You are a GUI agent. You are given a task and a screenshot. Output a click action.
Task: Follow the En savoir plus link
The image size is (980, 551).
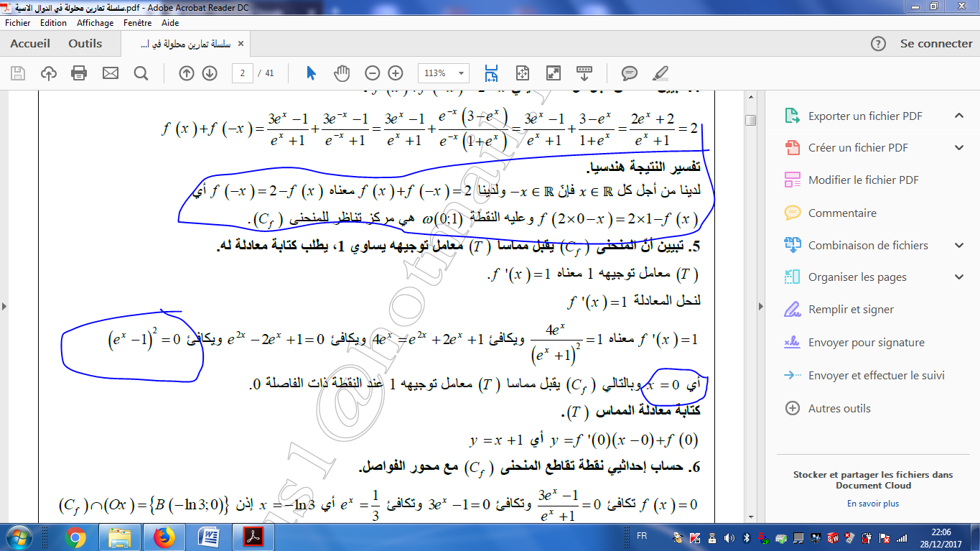click(x=873, y=504)
